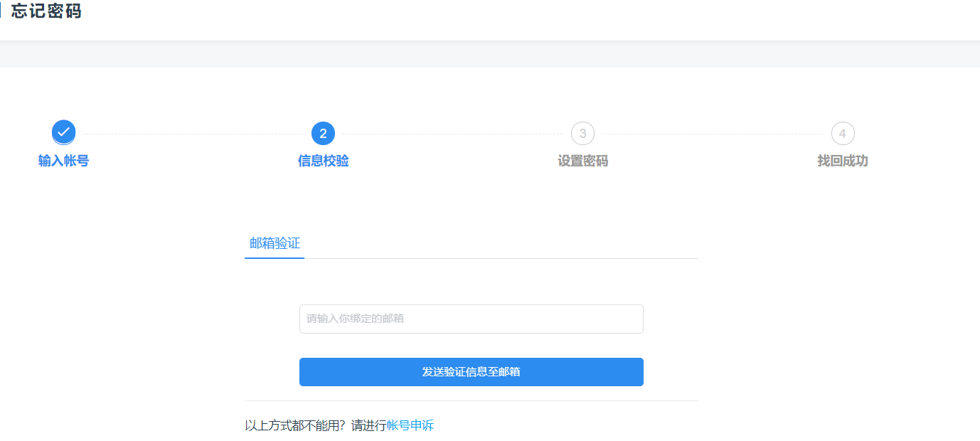980x441 pixels.
Task: Switch to the 邮箱验证 tab
Action: click(x=275, y=243)
